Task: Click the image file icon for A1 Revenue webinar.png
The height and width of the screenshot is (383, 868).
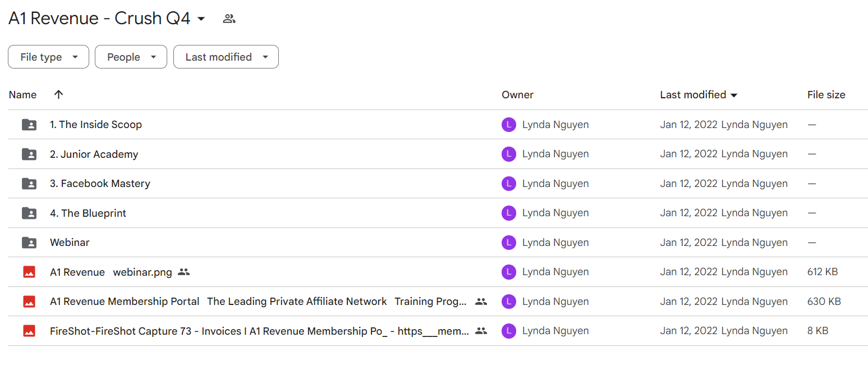Action: pyautogui.click(x=29, y=272)
